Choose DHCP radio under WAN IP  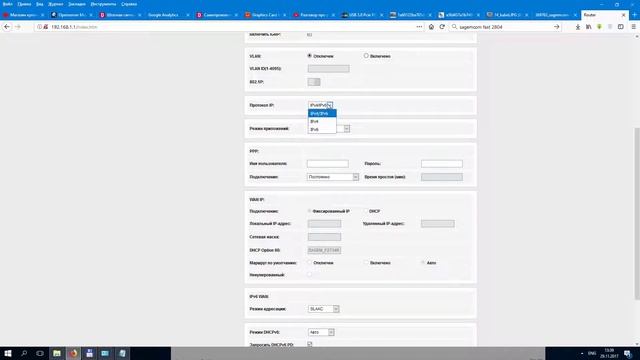pos(366,211)
